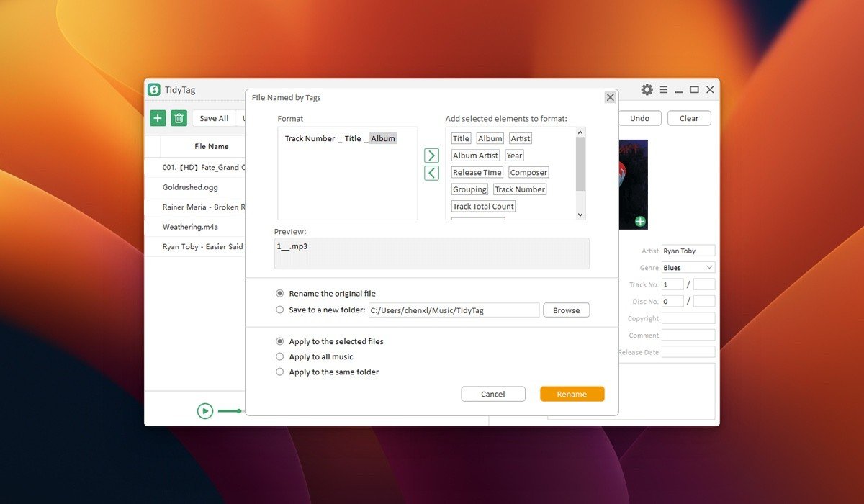Open the Genre dropdown showing Blues
Image resolution: width=864 pixels, height=504 pixels.
click(688, 268)
